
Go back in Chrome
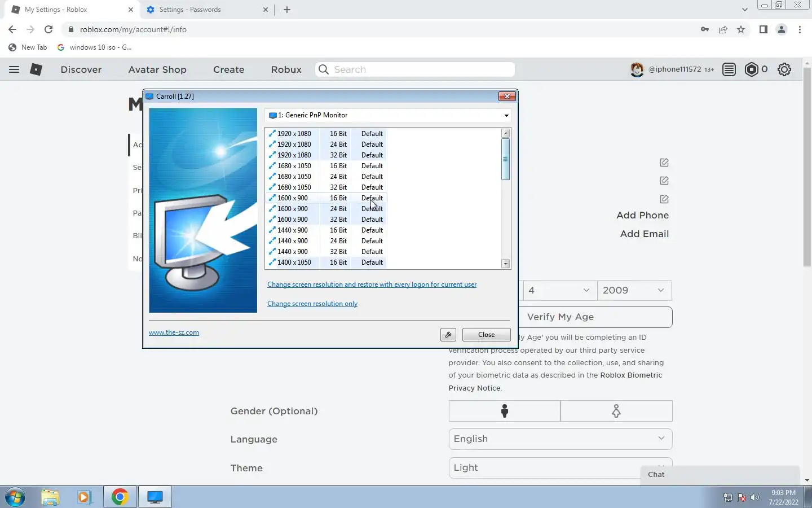(x=12, y=29)
